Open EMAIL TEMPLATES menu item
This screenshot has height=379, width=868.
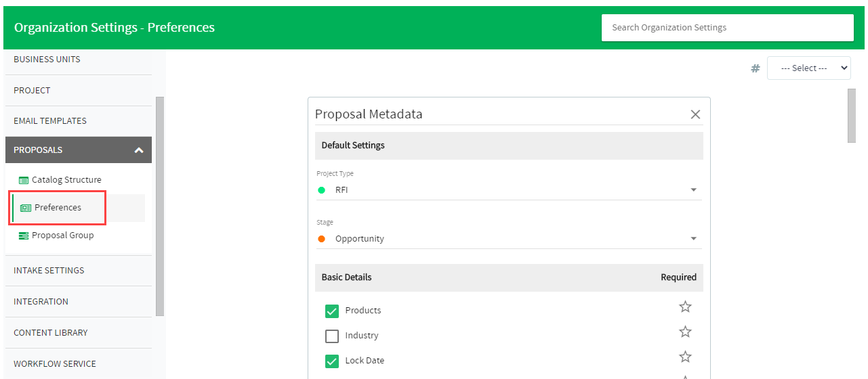coord(50,121)
